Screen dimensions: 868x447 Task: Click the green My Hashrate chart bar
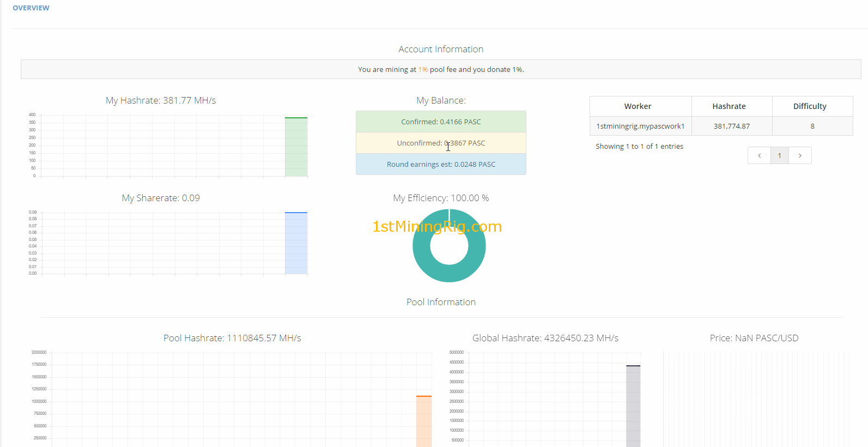(x=296, y=147)
